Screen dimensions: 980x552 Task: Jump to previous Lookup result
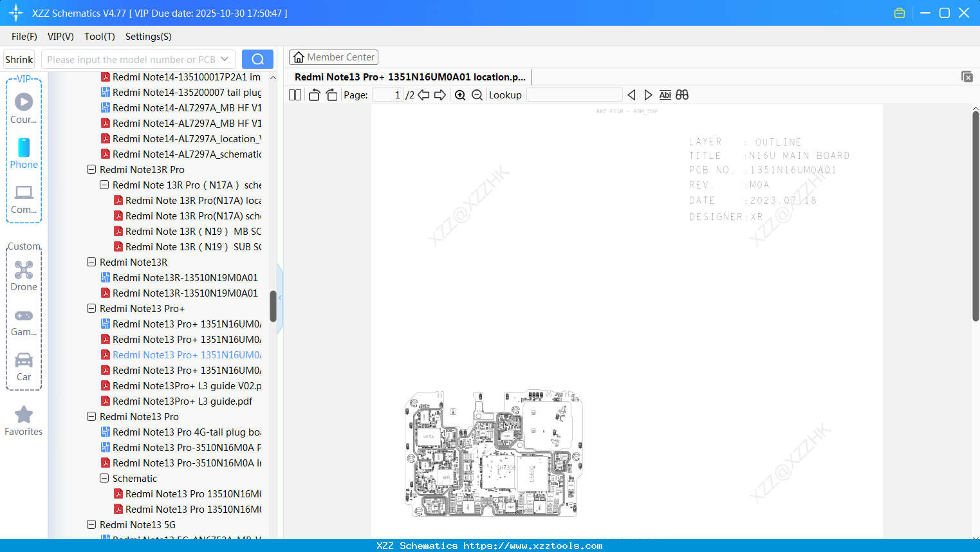[x=631, y=95]
